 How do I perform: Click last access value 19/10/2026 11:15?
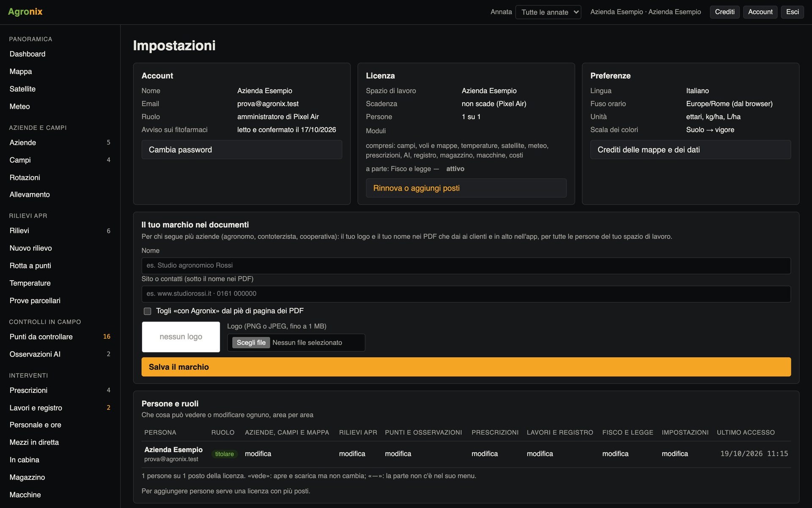pyautogui.click(x=754, y=454)
